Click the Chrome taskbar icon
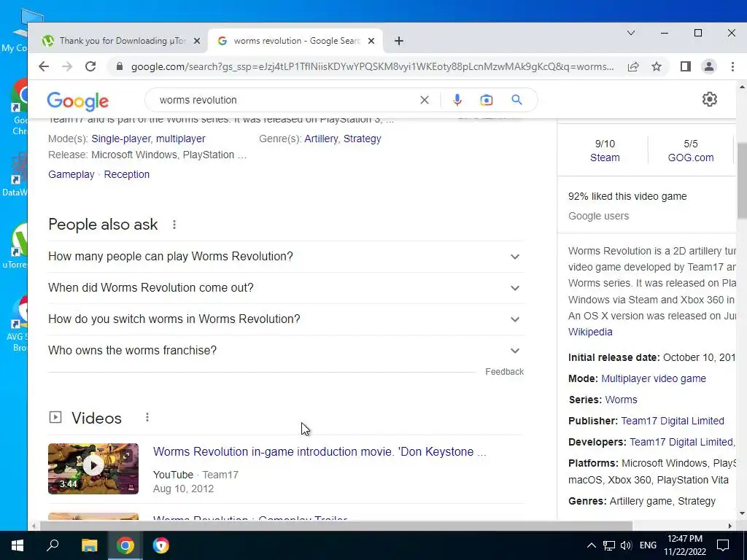Image resolution: width=747 pixels, height=560 pixels. (x=125, y=545)
